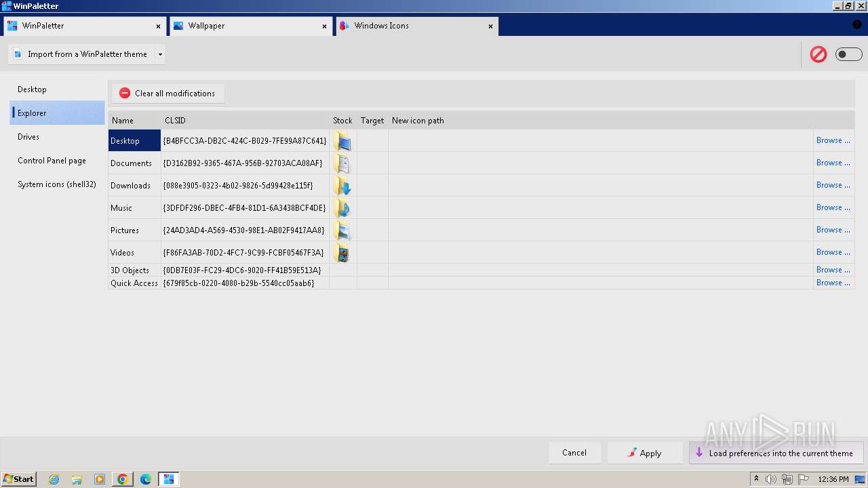
Task: Click the Quick Access CLSID value cell
Action: click(245, 283)
